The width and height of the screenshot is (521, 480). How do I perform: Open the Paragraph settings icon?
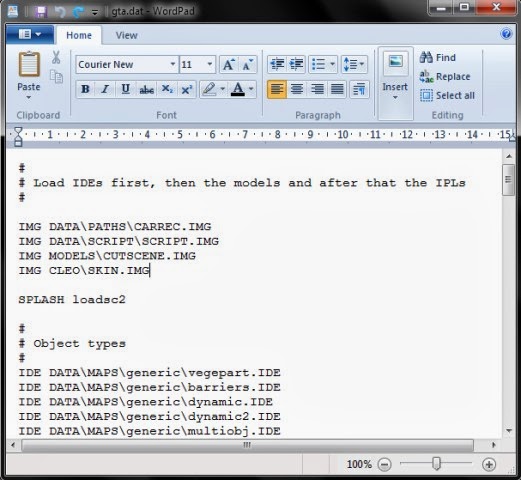pyautogui.click(x=359, y=89)
